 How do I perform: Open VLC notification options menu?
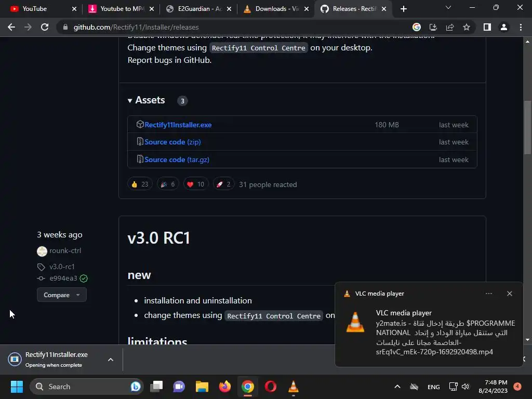488,294
